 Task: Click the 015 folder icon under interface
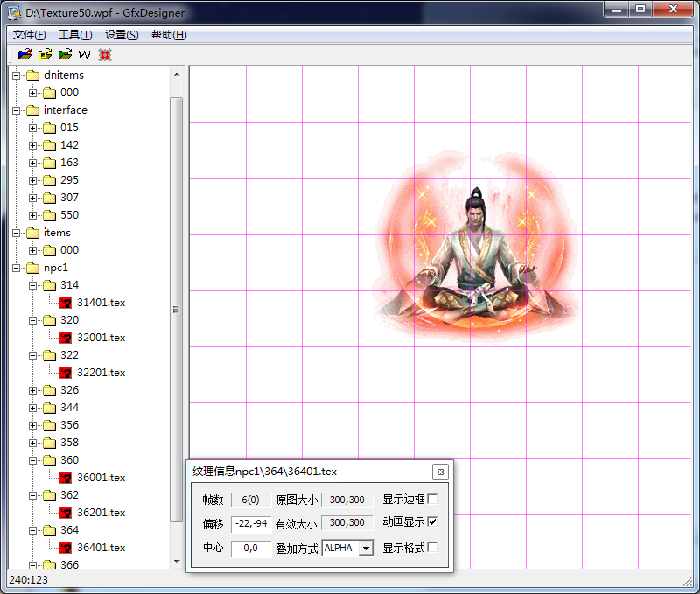pos(49,128)
